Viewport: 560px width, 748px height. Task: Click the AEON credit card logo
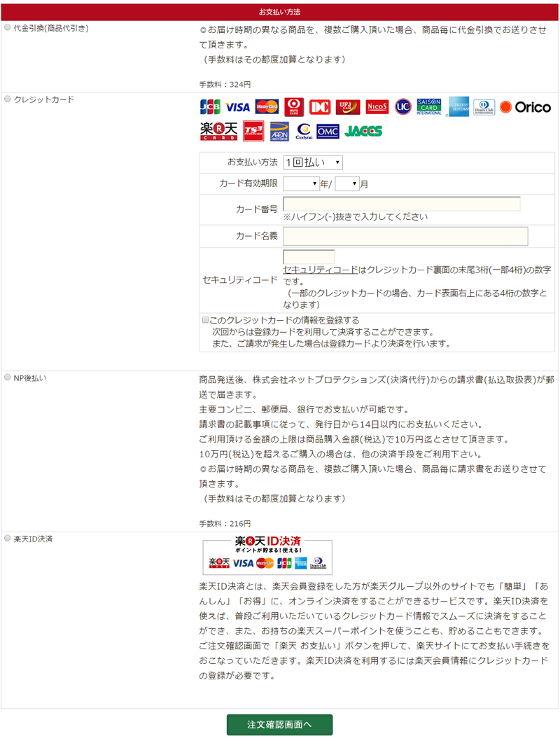point(279,132)
